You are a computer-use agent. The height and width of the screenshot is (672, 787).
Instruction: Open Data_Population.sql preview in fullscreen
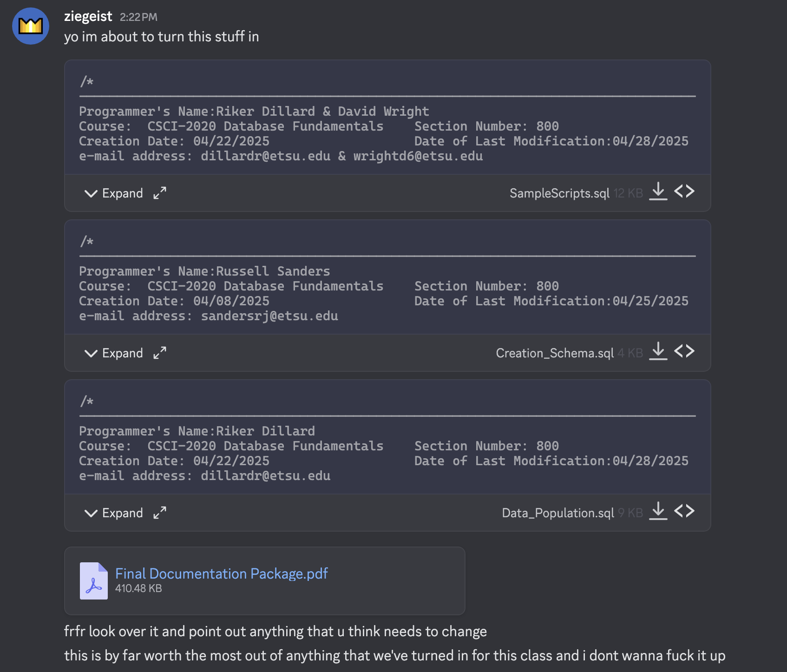click(x=160, y=513)
